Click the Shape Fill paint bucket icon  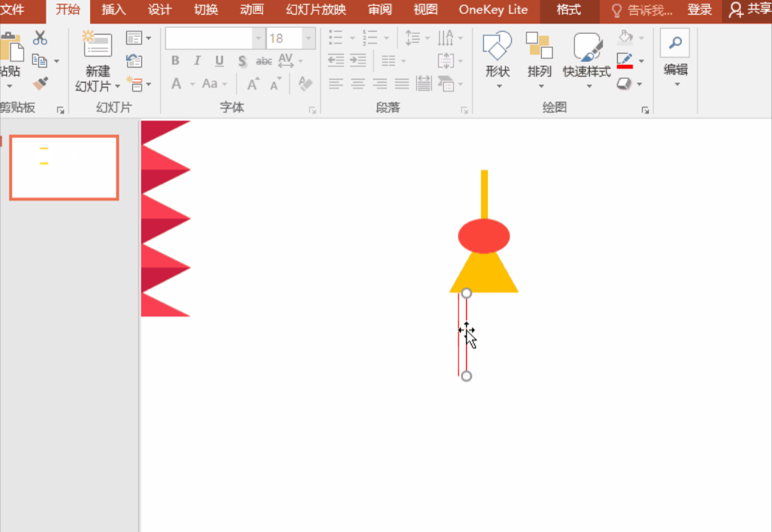(625, 38)
